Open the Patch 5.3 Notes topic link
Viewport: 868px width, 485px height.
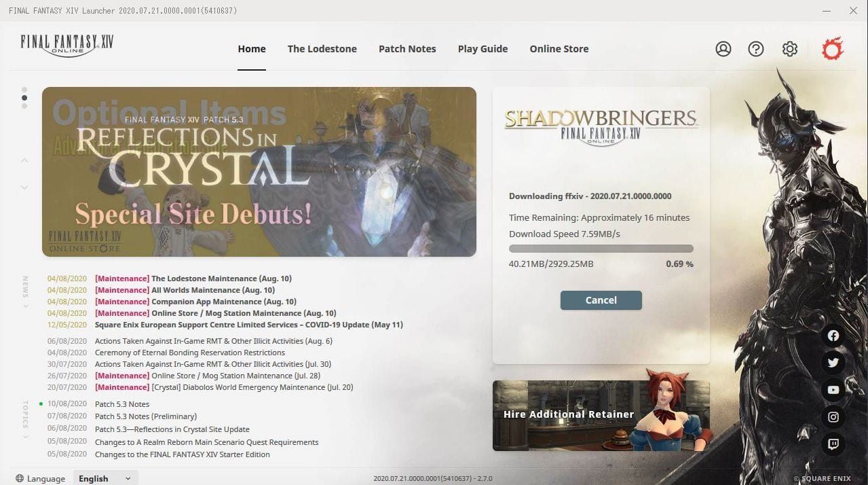[122, 404]
